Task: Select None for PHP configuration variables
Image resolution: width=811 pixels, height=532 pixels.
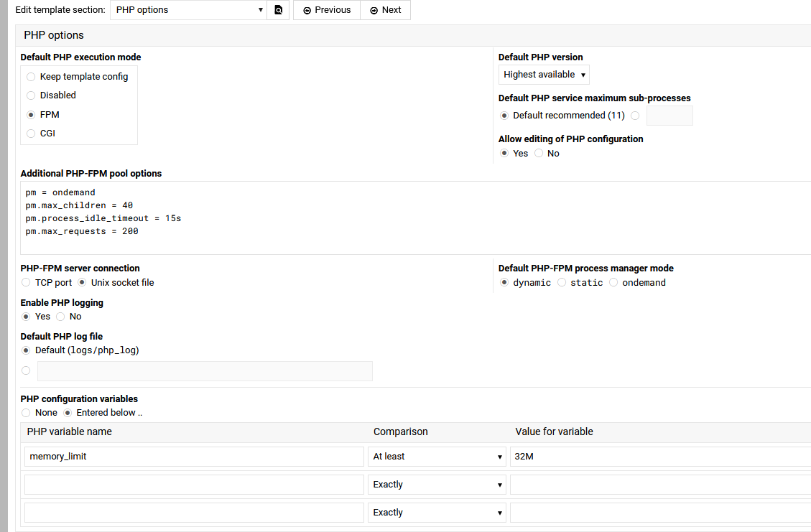Action: [26, 413]
